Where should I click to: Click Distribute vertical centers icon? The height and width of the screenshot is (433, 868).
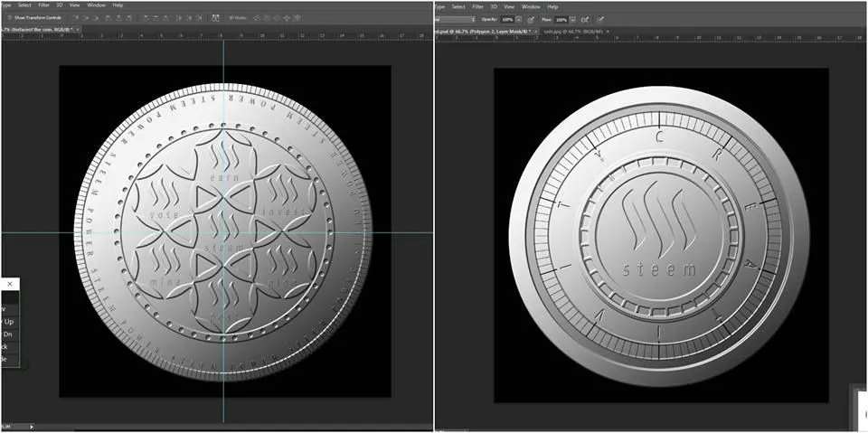[x=156, y=18]
